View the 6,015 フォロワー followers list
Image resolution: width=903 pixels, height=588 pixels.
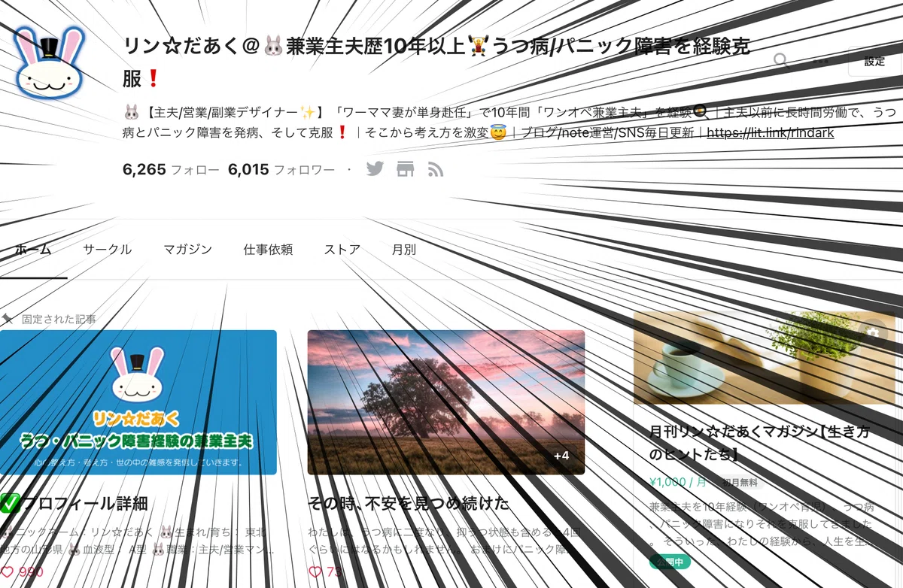coord(281,169)
